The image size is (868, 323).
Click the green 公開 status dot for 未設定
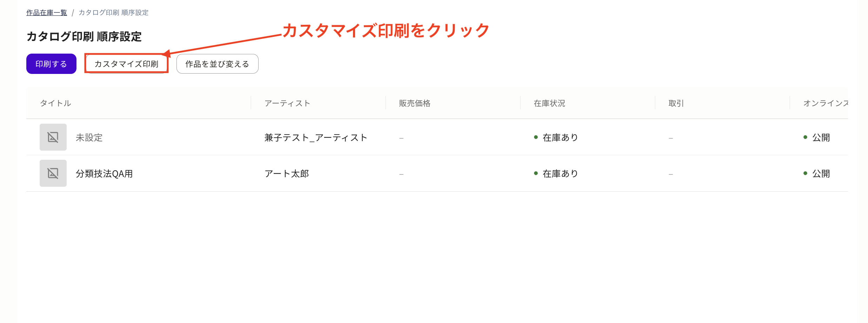click(x=805, y=137)
